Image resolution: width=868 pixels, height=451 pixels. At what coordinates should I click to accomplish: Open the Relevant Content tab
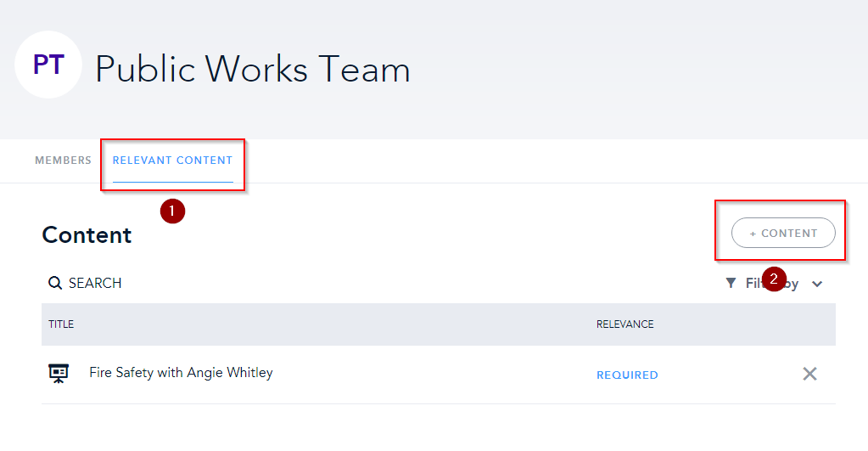tap(172, 161)
